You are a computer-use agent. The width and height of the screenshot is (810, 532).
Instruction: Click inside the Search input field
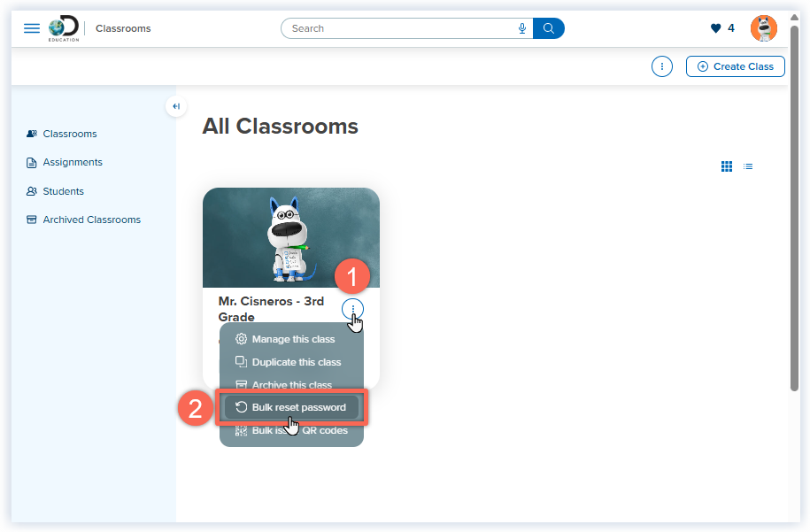coord(398,27)
